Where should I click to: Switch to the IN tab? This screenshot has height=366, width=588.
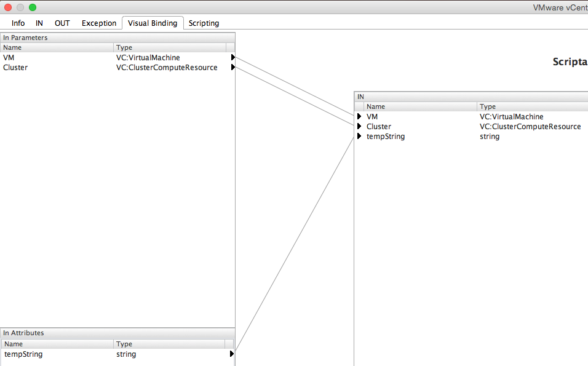[x=39, y=23]
